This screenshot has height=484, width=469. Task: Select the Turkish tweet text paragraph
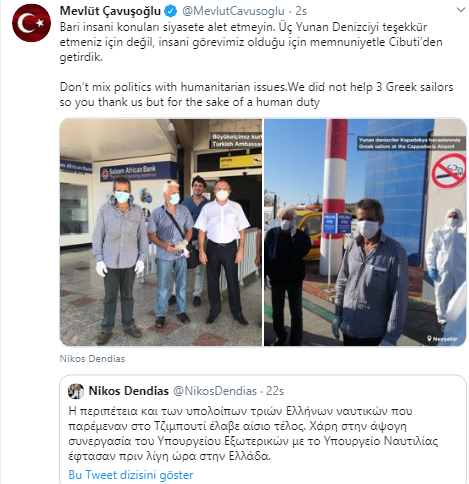pyautogui.click(x=251, y=42)
